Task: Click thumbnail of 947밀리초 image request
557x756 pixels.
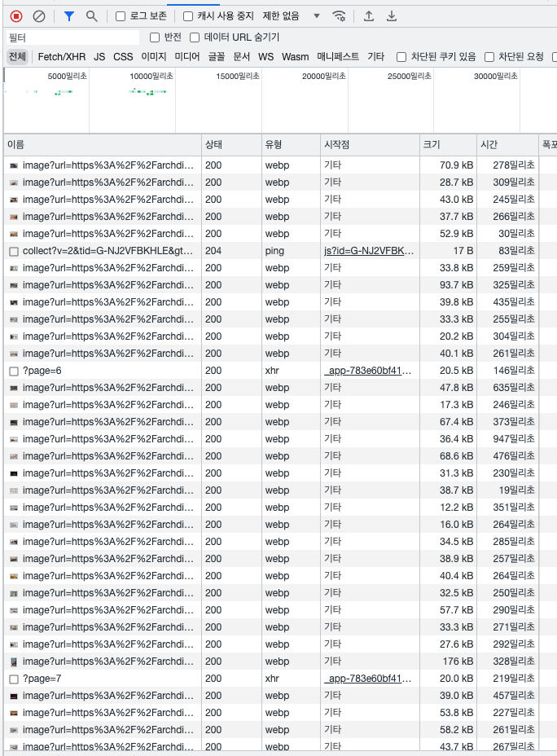Action: click(x=14, y=439)
